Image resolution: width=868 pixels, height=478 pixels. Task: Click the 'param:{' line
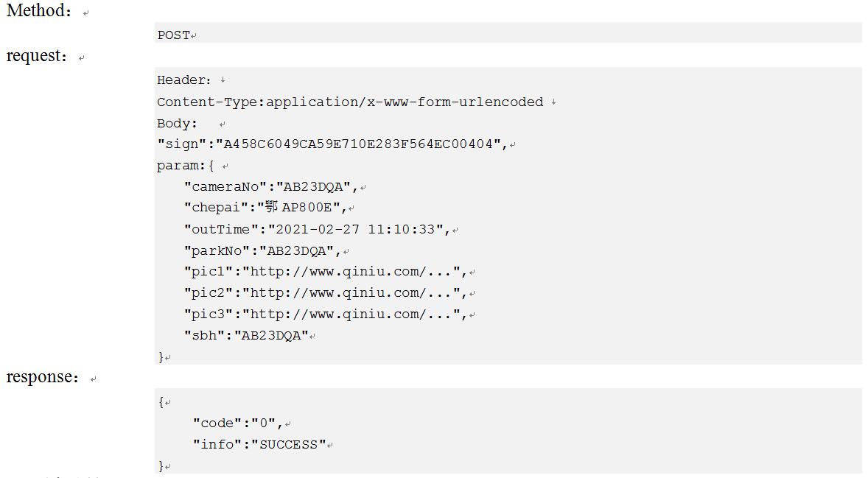pos(186,166)
